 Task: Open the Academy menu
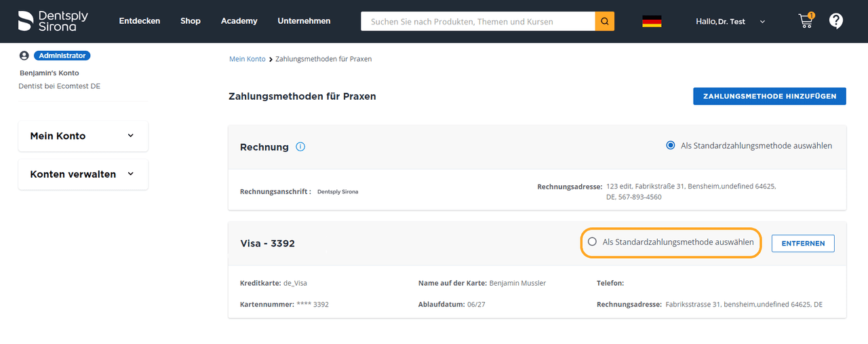(239, 21)
